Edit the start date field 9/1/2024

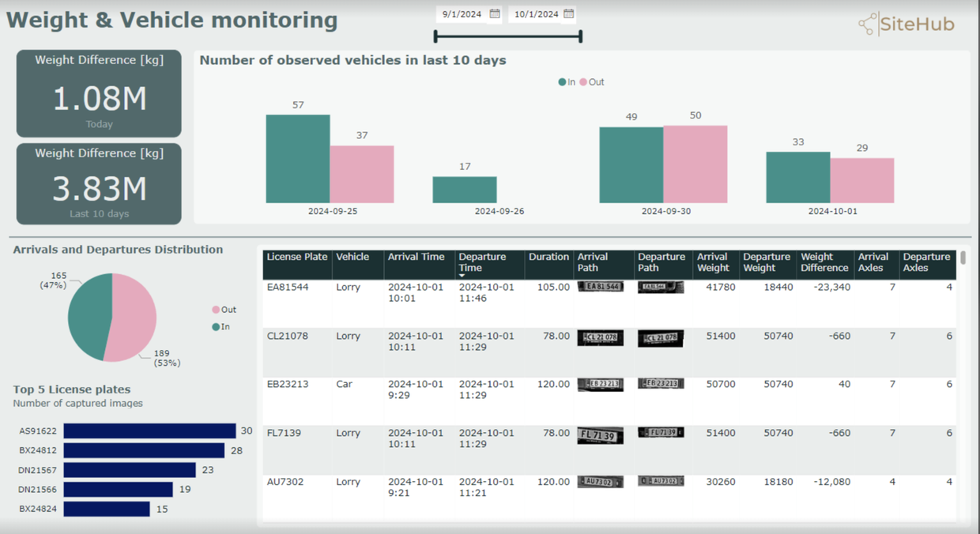coord(462,14)
